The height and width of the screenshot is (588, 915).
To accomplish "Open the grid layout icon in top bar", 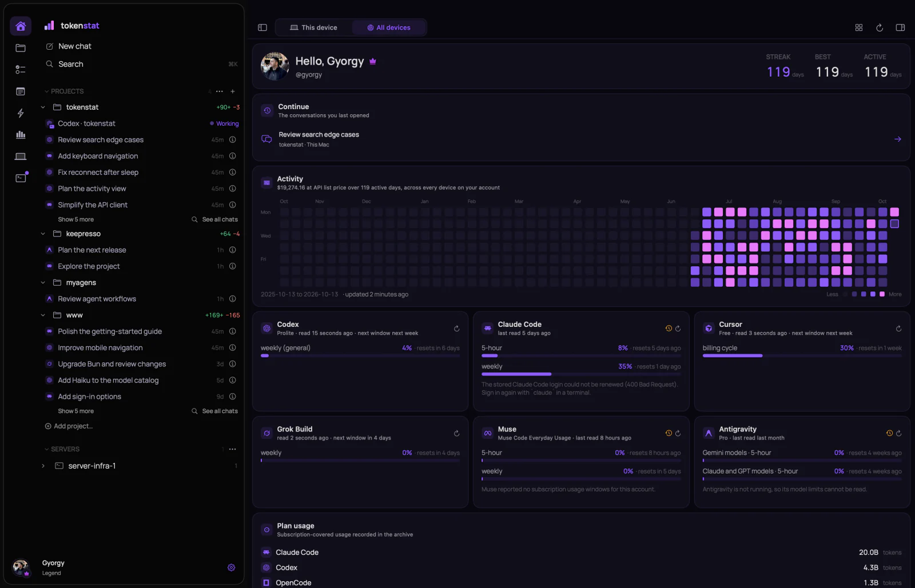I will 859,27.
